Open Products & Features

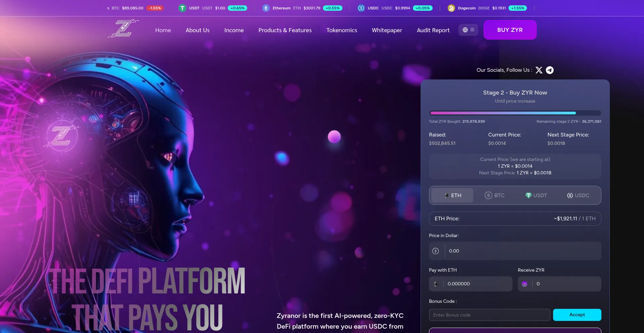[285, 30]
